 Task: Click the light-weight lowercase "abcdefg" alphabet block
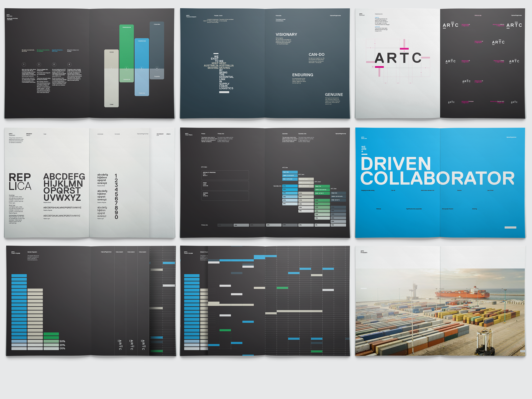(x=102, y=212)
